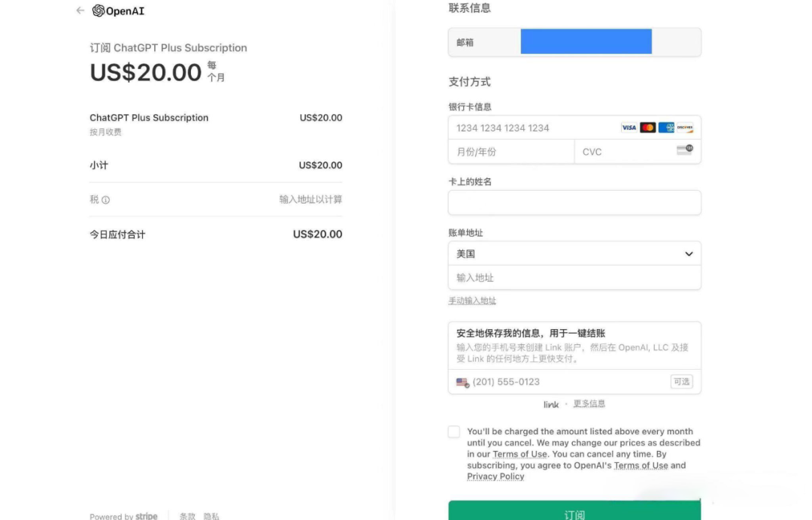Click the Link logo
The image size is (812, 520).
pos(551,404)
